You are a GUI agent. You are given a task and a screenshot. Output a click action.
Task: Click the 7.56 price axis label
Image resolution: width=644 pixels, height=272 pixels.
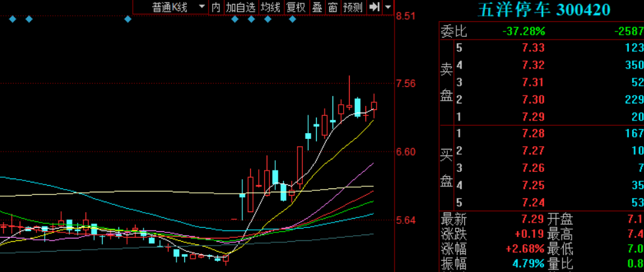406,84
